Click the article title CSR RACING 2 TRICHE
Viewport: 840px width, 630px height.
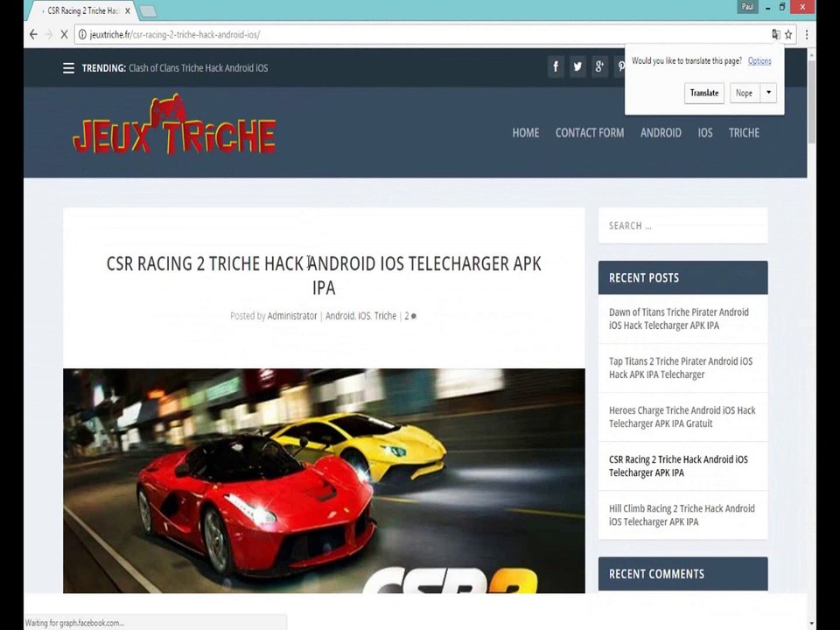pos(324,276)
